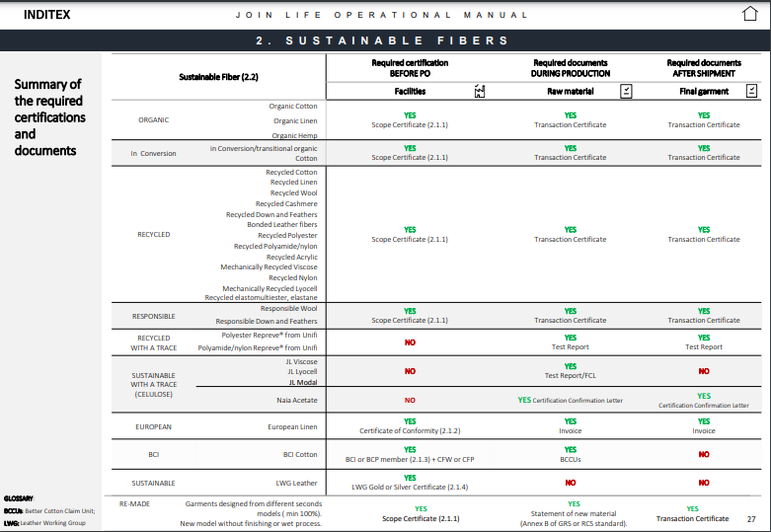
Task: Click the factory icon beside Facilities
Action: click(480, 91)
